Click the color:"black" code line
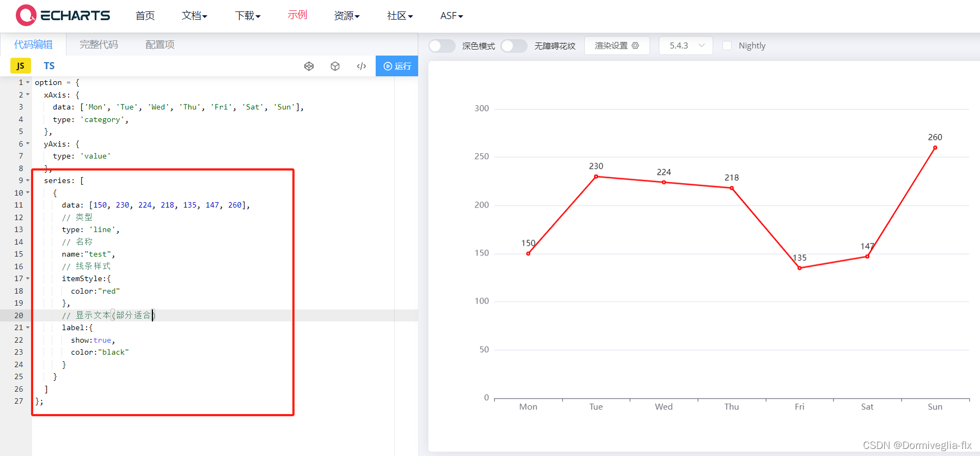 tap(100, 352)
